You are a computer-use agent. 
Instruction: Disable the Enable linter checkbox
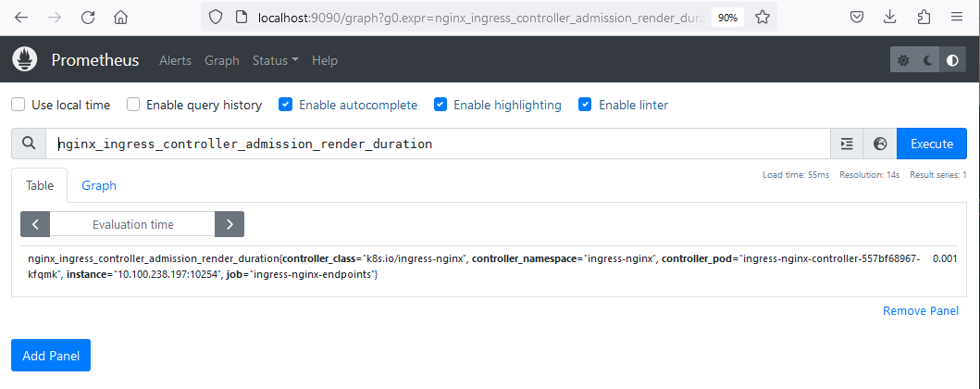coord(585,105)
